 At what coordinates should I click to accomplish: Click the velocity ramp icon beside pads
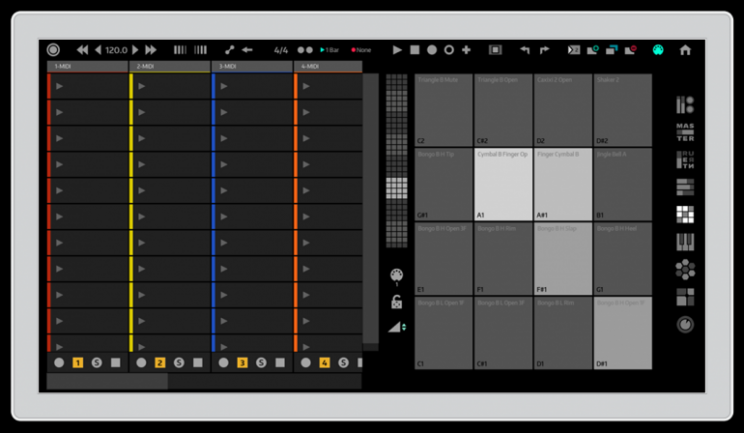(397, 327)
